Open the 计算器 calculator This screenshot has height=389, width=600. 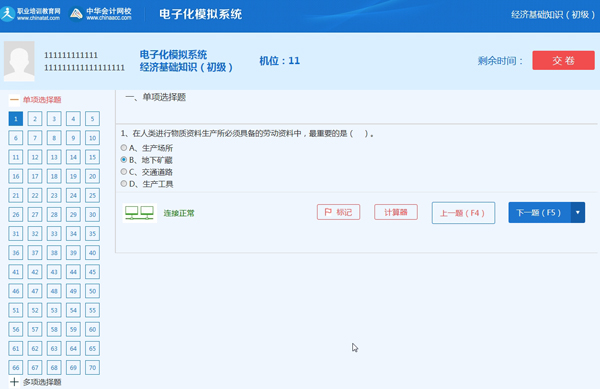coord(396,212)
